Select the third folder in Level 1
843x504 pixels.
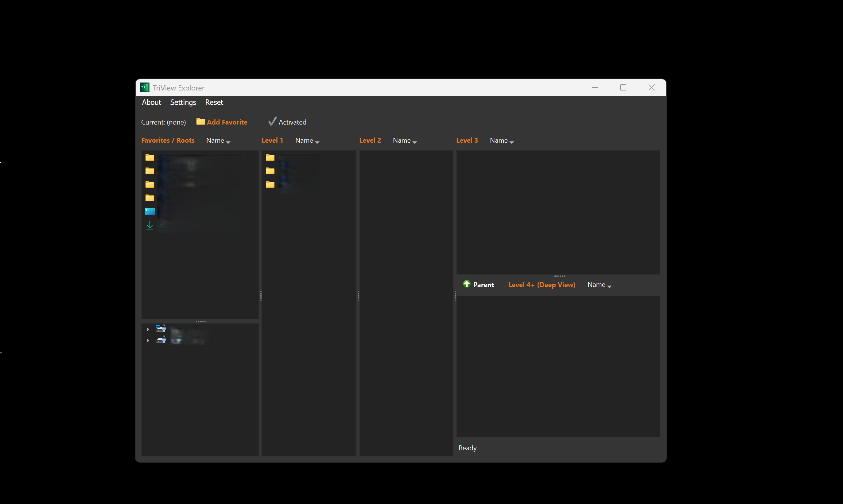270,184
